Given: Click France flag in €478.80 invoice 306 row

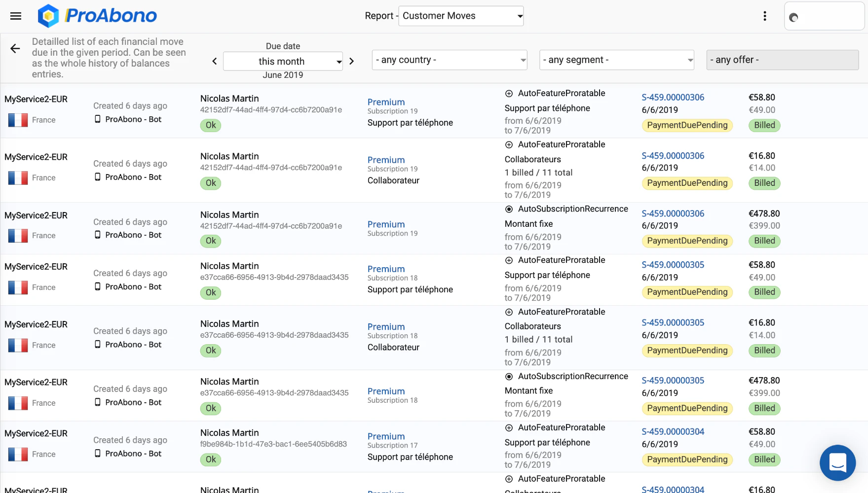Looking at the screenshot, I should click(18, 236).
